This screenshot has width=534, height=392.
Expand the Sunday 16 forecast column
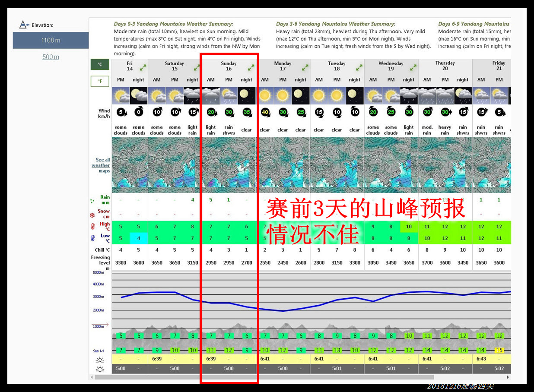pyautogui.click(x=251, y=67)
